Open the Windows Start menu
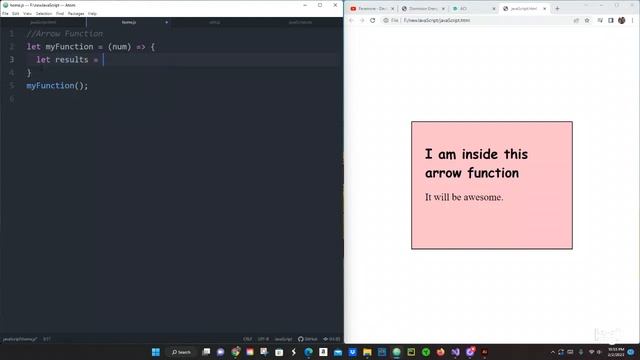This screenshot has width=640, height=360. click(156, 352)
